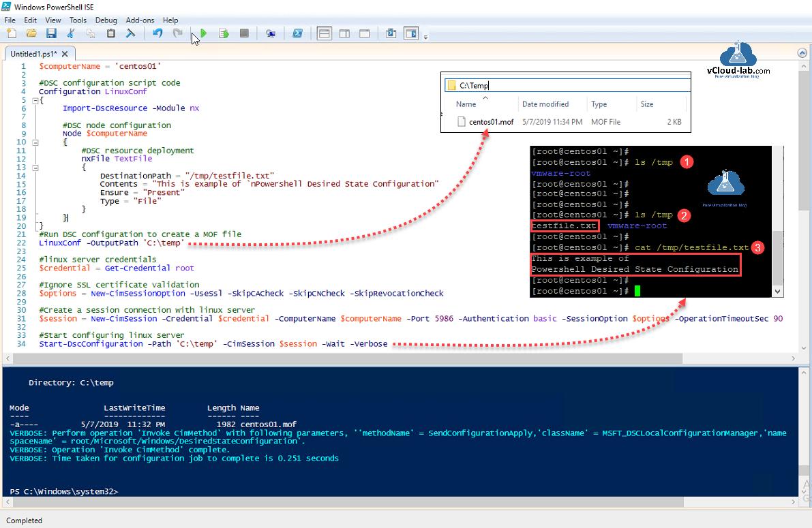The image size is (812, 528).
Task: Show script pane on the right layout icon
Action: click(344, 33)
